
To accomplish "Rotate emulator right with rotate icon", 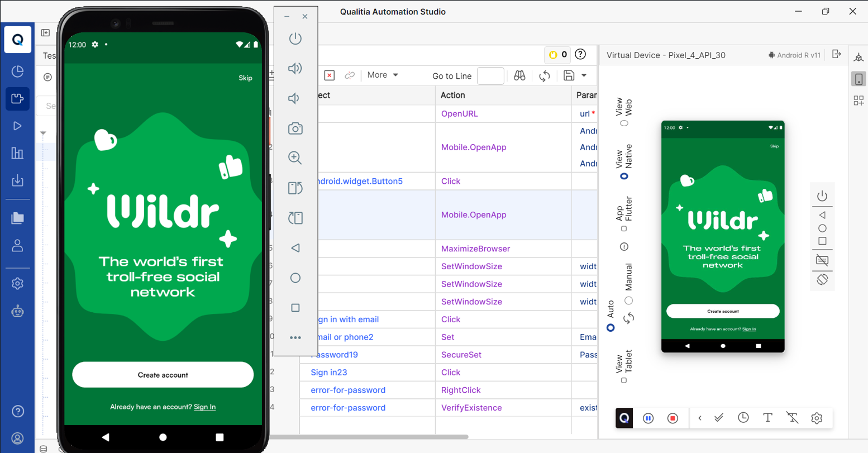I will 295,218.
